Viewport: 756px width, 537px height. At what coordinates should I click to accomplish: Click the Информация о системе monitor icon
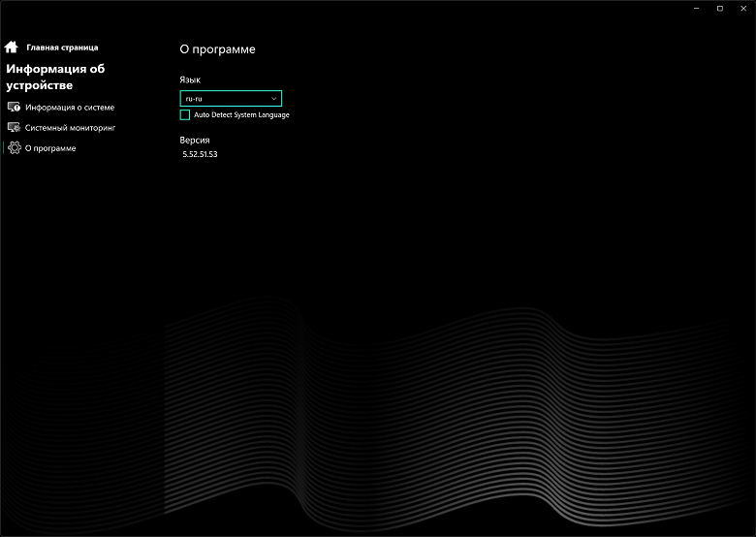pos(14,107)
